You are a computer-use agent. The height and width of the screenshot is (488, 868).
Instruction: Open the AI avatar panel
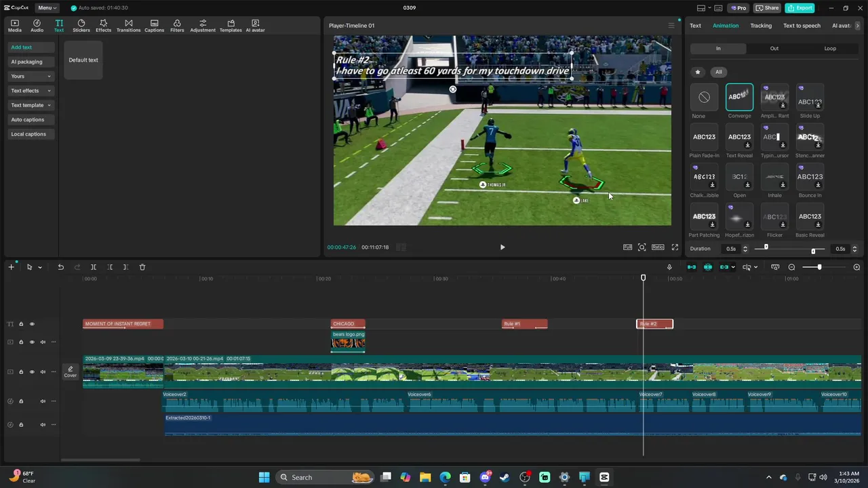pos(256,26)
